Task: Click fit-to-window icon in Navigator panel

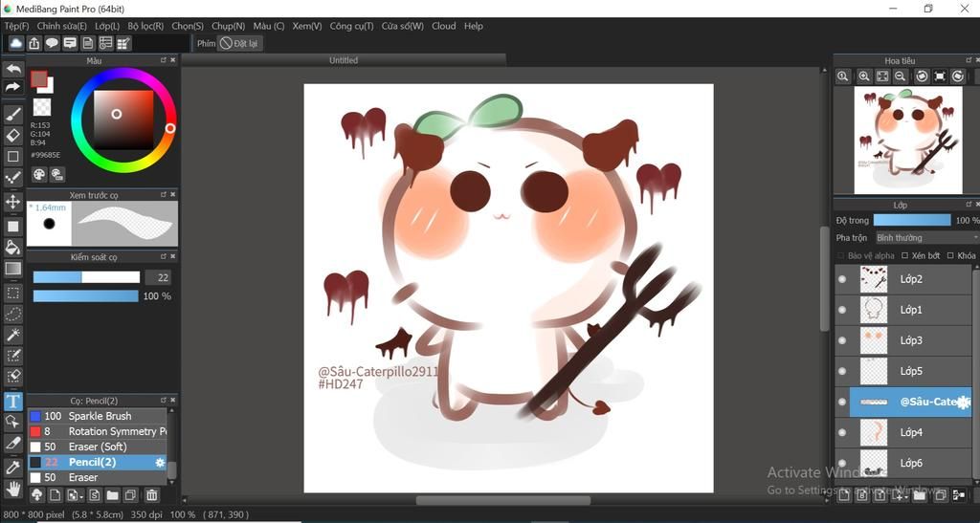Action: (881, 76)
